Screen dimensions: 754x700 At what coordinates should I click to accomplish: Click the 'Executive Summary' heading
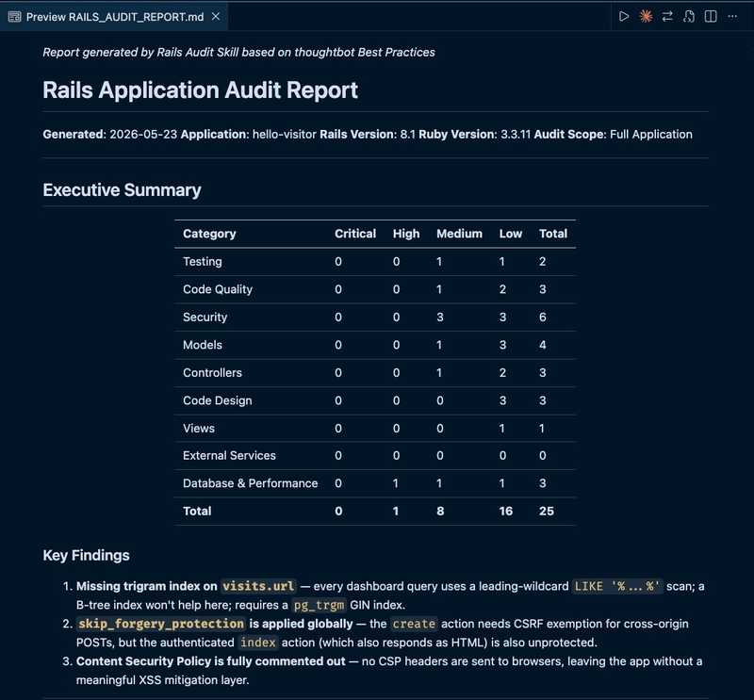point(122,190)
